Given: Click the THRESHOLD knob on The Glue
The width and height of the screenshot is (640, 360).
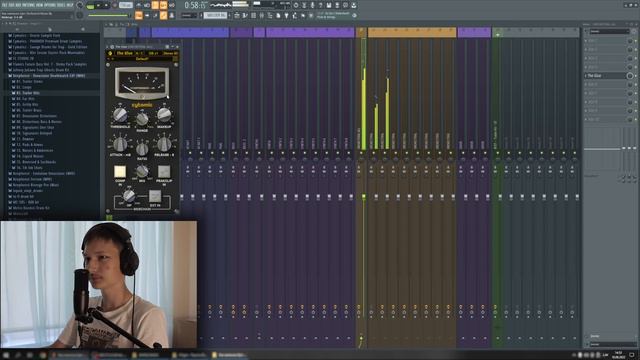Looking at the screenshot, I should [x=120, y=115].
